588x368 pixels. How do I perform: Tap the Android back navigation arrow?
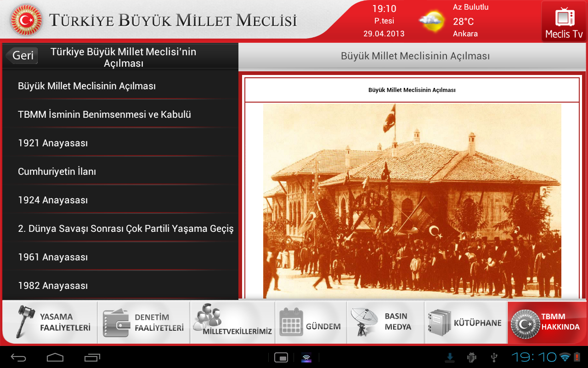19,357
